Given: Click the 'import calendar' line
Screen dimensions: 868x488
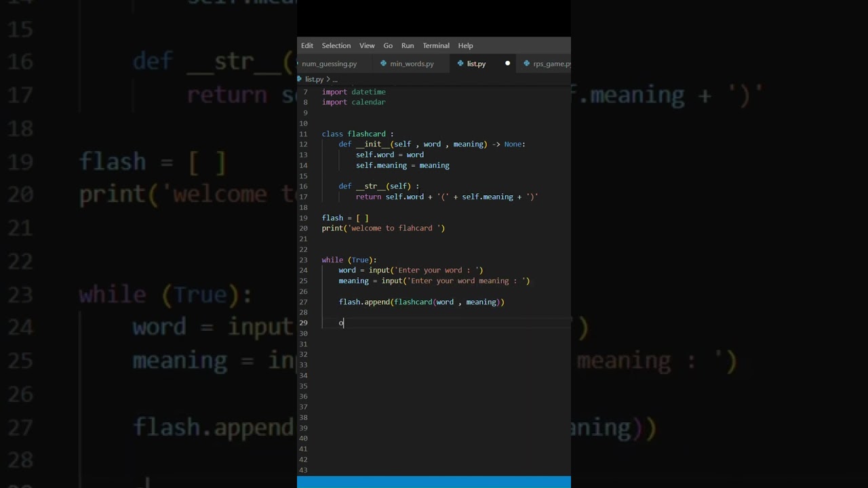Looking at the screenshot, I should tap(353, 102).
